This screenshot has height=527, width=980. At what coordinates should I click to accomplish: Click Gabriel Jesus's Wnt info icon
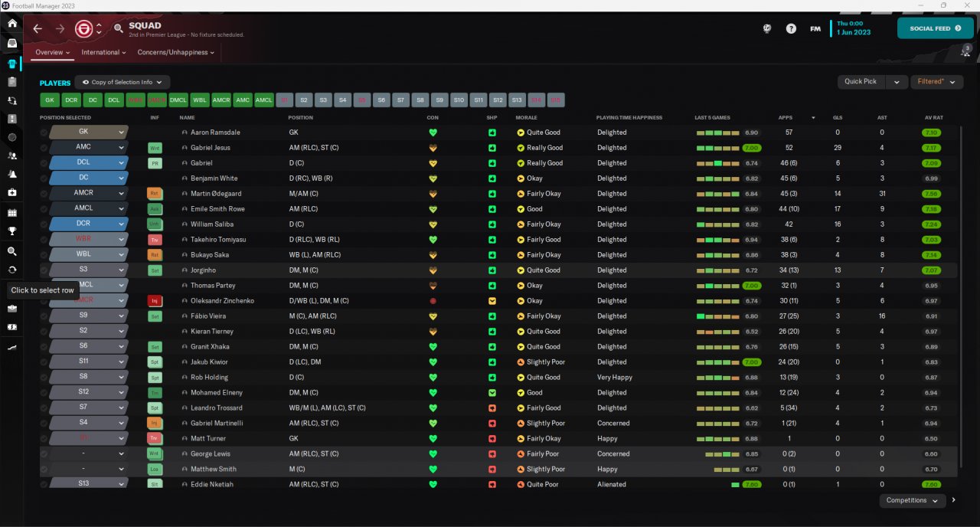point(155,148)
